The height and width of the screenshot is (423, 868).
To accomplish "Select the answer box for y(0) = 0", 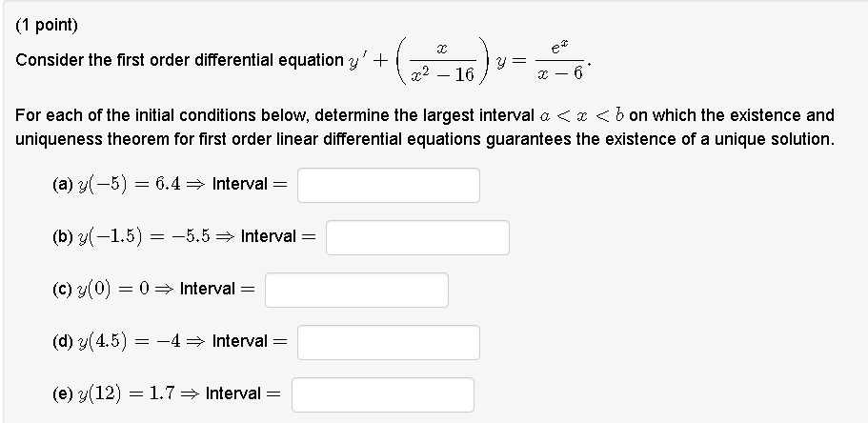I will 356,290.
